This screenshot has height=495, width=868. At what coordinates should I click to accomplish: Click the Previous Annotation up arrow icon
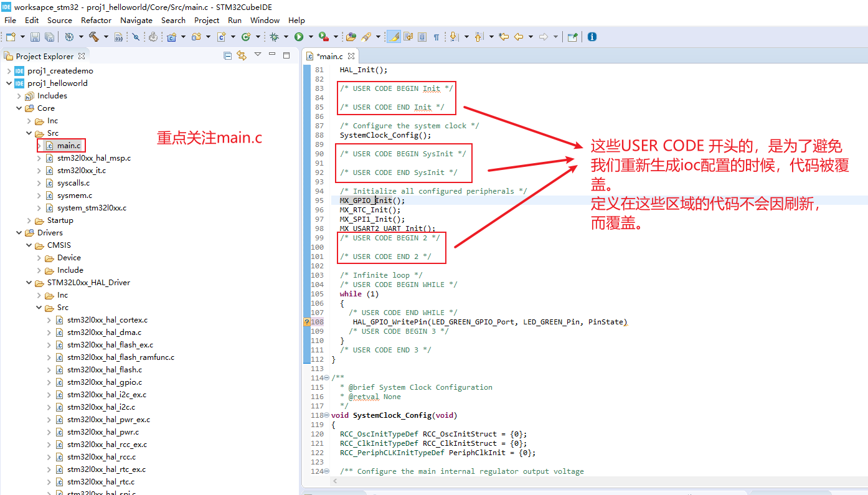pos(478,37)
